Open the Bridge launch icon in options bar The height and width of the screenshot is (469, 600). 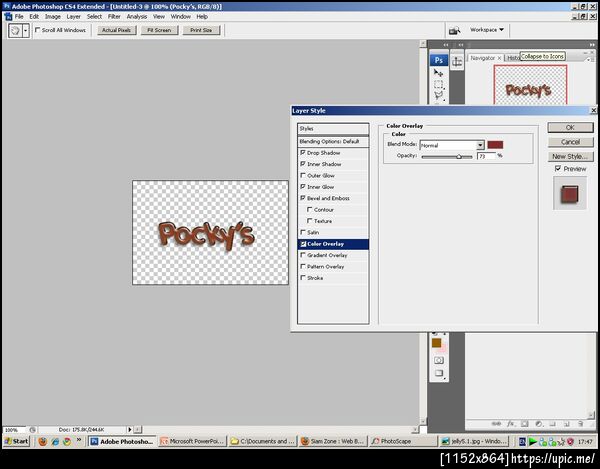point(454,30)
